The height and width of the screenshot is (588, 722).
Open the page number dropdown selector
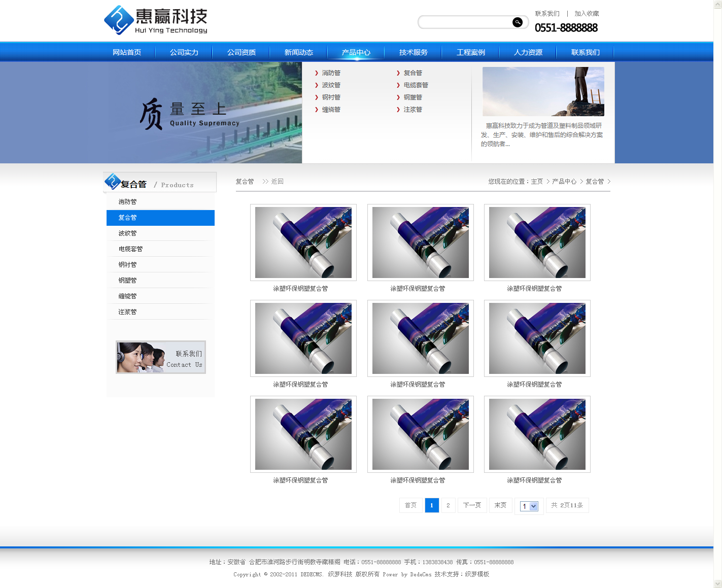[x=529, y=506]
